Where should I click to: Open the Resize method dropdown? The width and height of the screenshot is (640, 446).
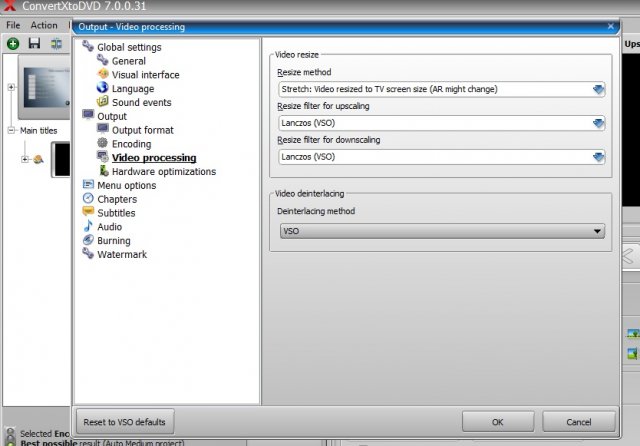click(598, 89)
